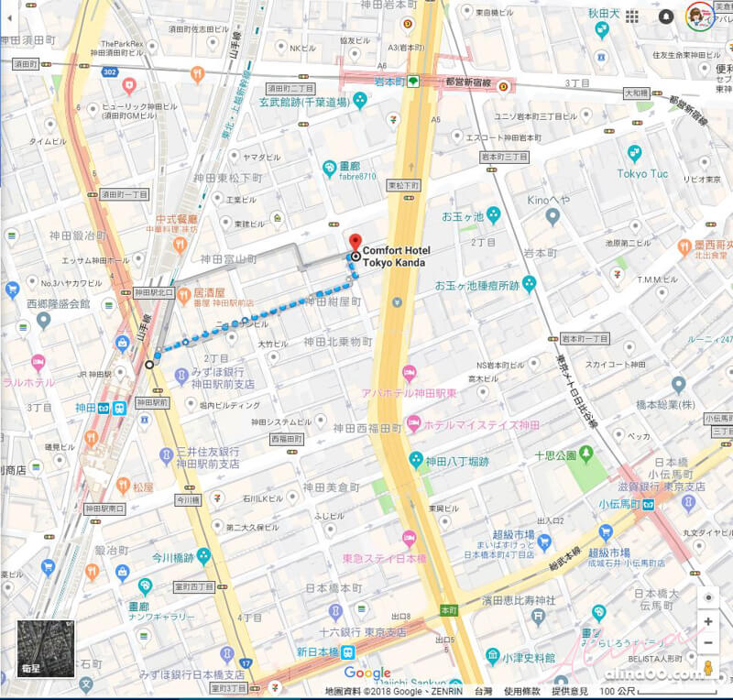Viewport: 733px width, 700px height.
Task: Center map on my location
Action: [x=708, y=597]
